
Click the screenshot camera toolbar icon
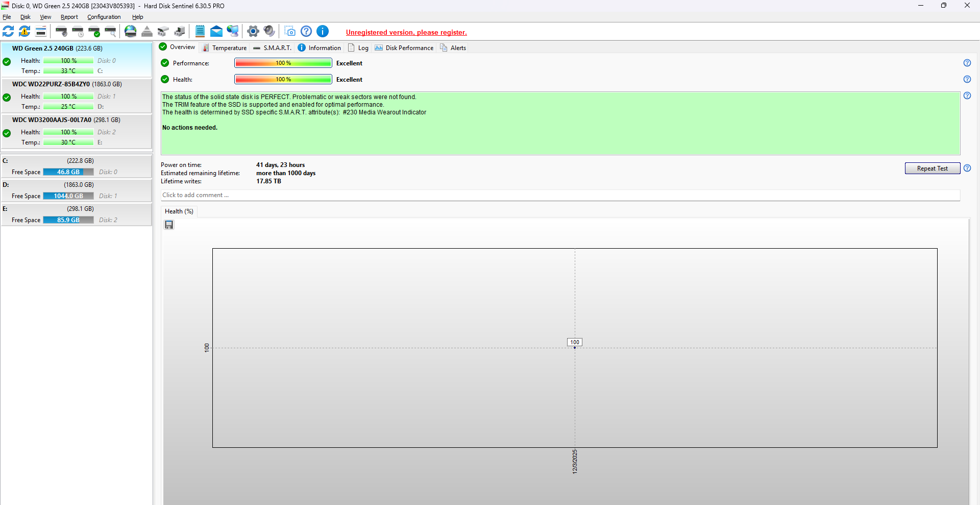[290, 32]
